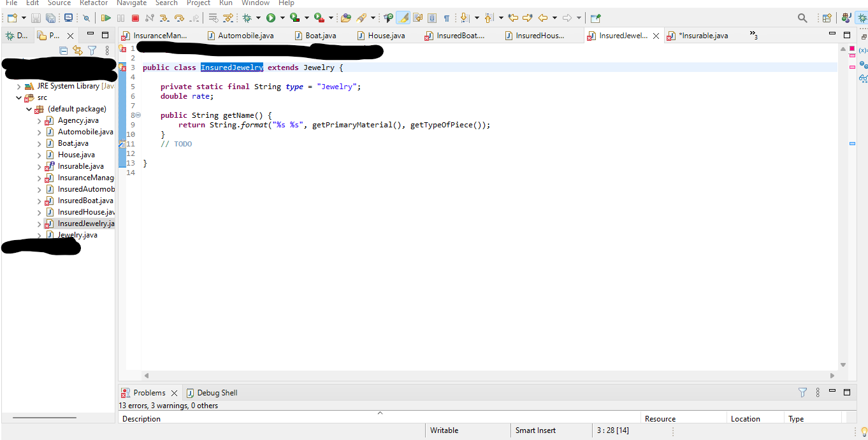This screenshot has width=868, height=440.
Task: Enable the Pin Editor toggle icon
Action: (x=595, y=18)
